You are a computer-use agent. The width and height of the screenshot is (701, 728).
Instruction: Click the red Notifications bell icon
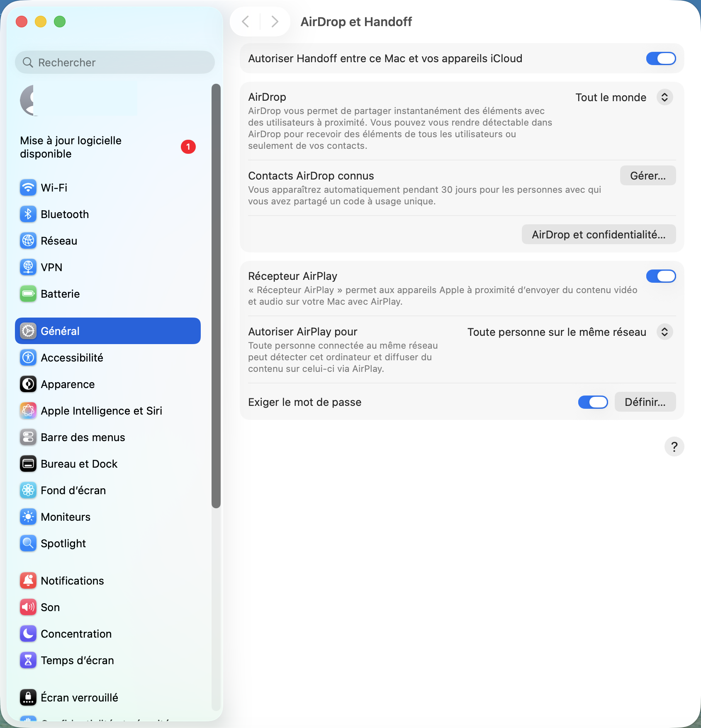[28, 581]
